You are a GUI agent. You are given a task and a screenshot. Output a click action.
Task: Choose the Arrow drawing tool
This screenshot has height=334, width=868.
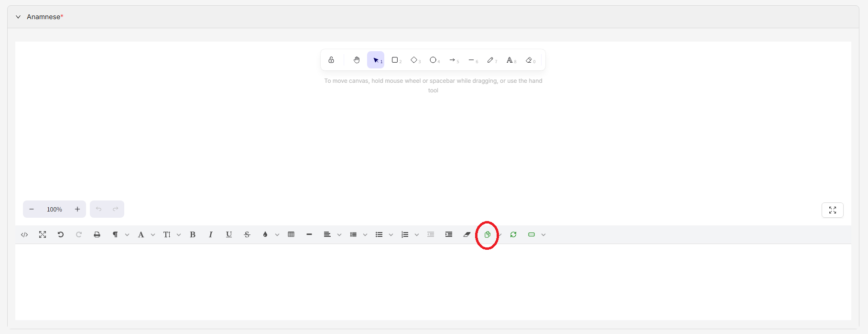(x=452, y=60)
